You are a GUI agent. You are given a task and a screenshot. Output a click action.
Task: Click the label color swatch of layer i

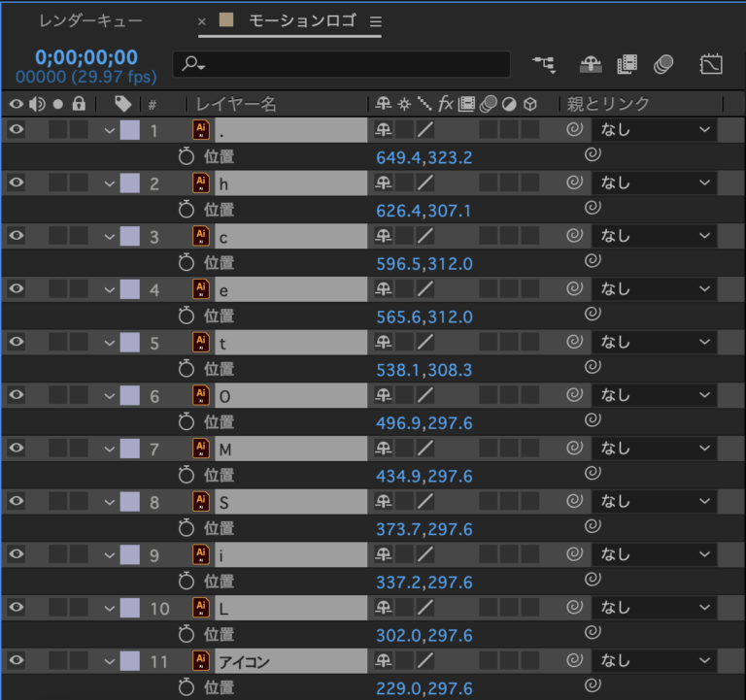[129, 554]
